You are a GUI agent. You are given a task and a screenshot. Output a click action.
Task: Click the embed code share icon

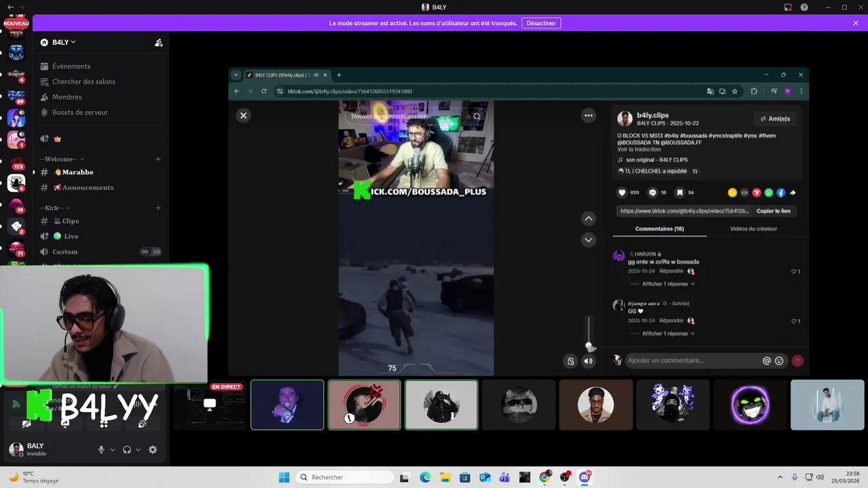pos(745,192)
